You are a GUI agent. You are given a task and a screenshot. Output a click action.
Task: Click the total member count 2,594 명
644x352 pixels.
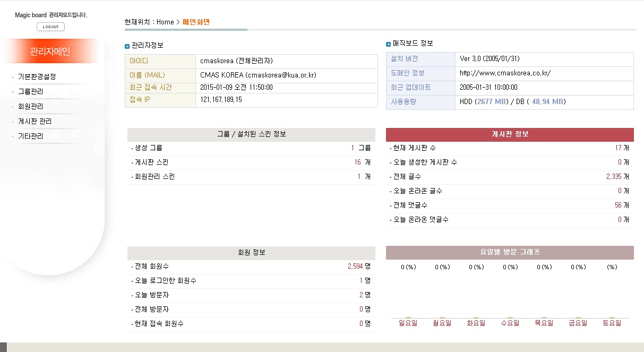point(356,266)
